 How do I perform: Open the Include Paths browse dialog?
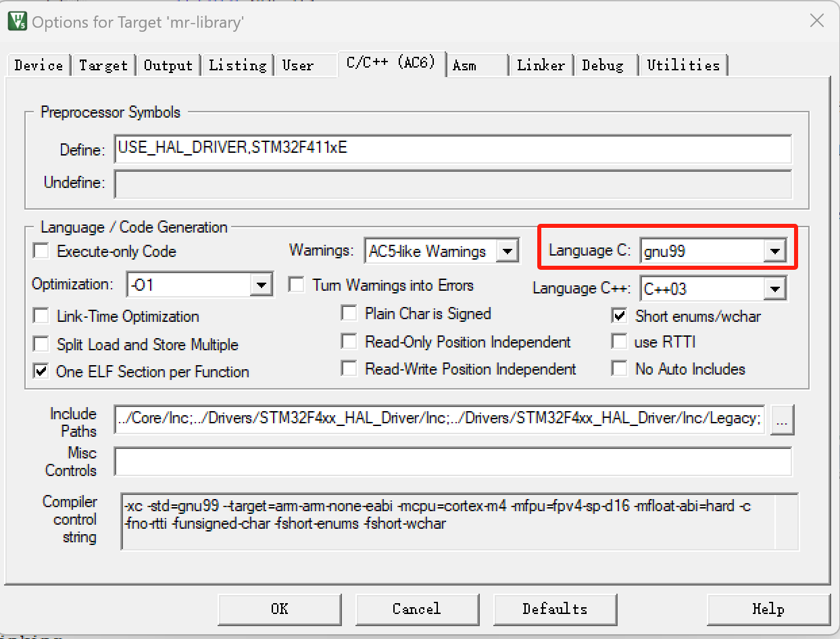(782, 420)
